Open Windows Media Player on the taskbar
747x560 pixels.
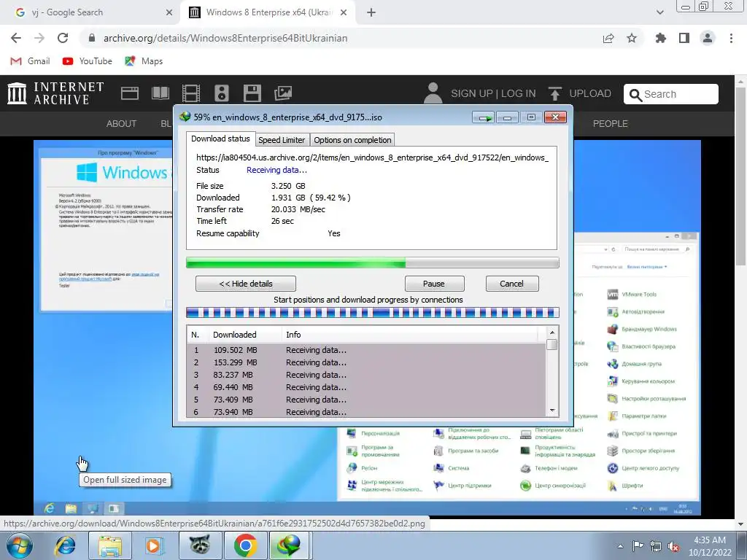[x=153, y=545]
